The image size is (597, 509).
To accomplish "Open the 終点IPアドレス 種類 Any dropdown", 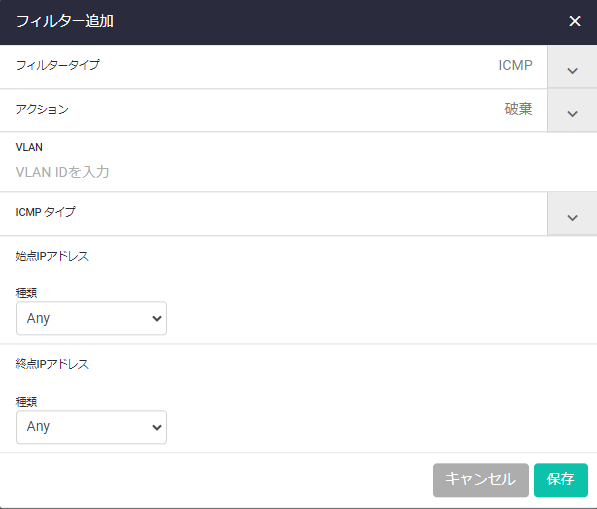I will [x=91, y=427].
